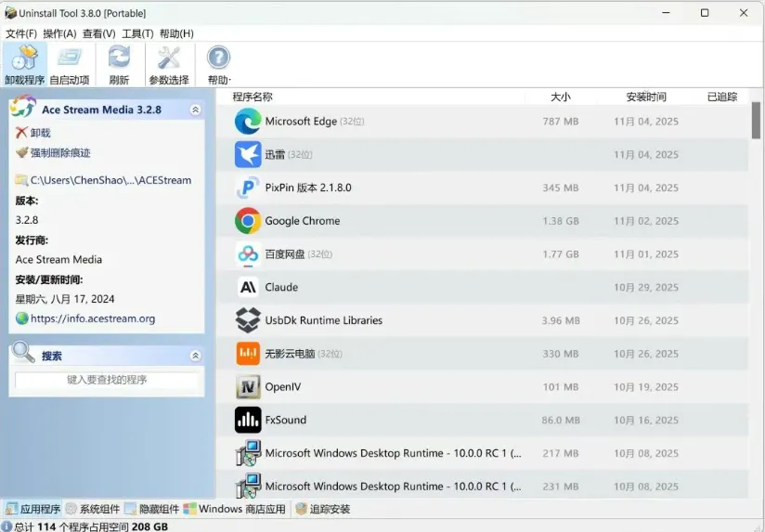The height and width of the screenshot is (532, 765).
Task: Click the 11月 04, 2025 date of 迅雷
Action: (646, 154)
